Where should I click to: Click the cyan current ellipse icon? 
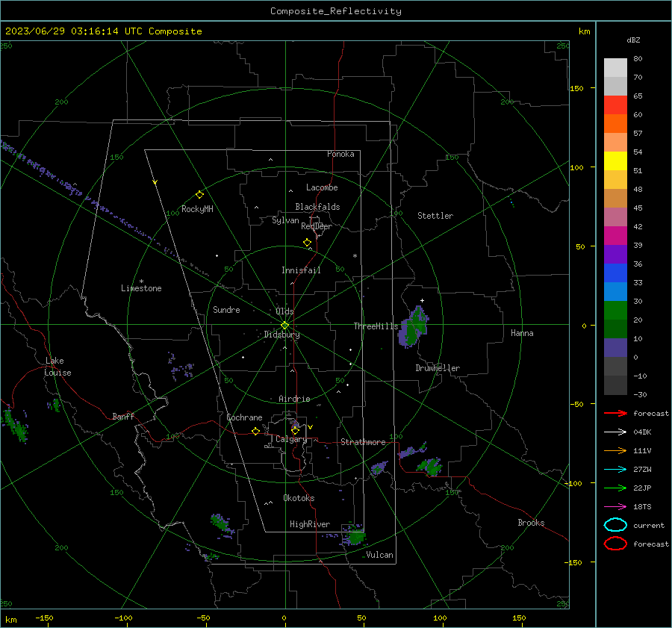615,525
